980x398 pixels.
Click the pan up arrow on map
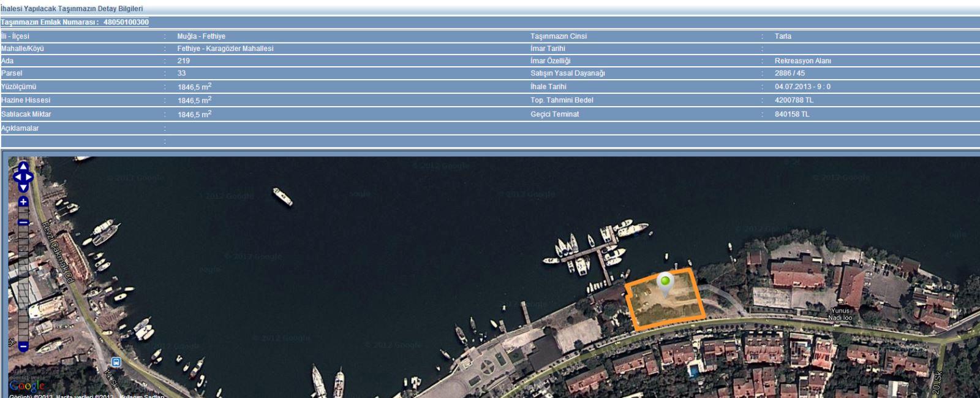click(23, 167)
